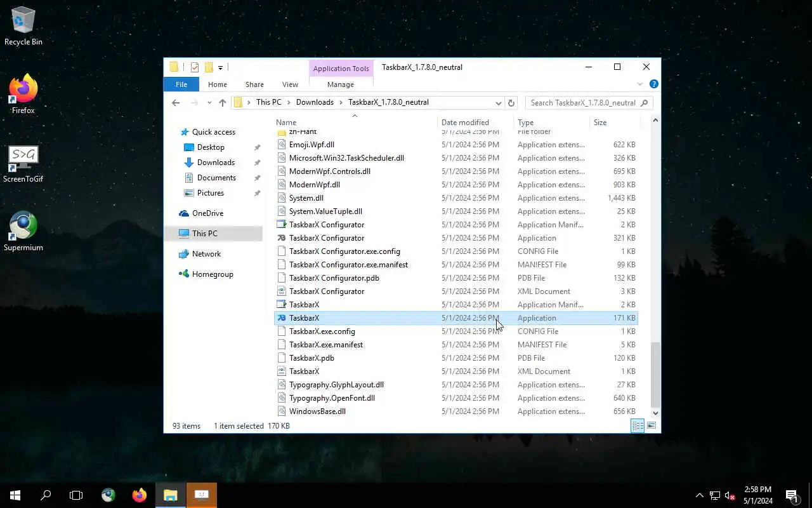Image resolution: width=812 pixels, height=508 pixels.
Task: Open taskbar search
Action: 46,495
